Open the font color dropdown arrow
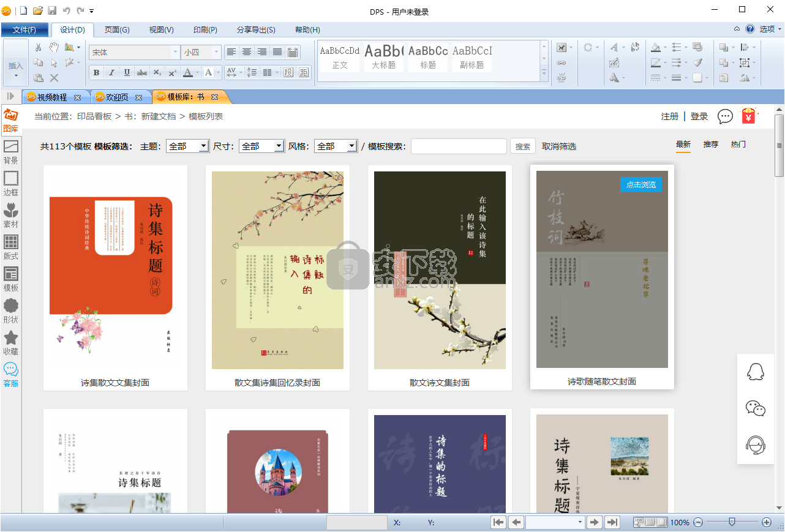 click(197, 72)
